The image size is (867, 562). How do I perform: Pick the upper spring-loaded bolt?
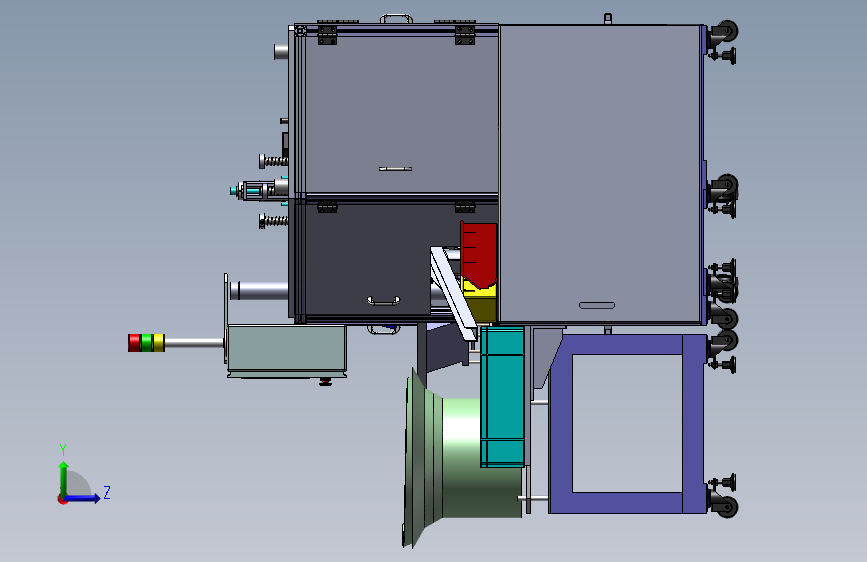tap(274, 162)
